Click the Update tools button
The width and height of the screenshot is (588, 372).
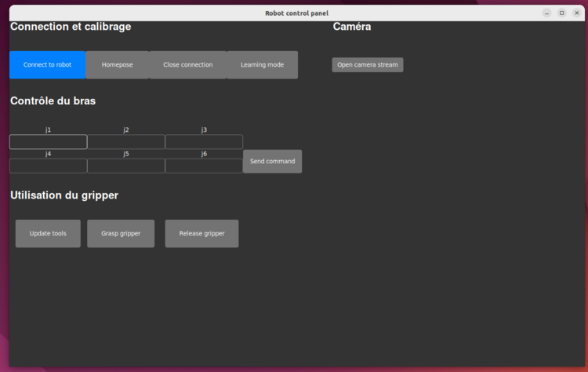point(48,234)
